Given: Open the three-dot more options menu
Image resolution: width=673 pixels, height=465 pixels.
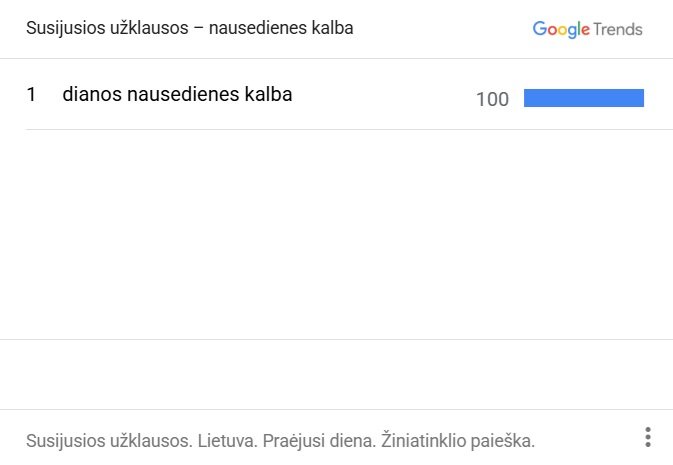Looking at the screenshot, I should click(648, 437).
